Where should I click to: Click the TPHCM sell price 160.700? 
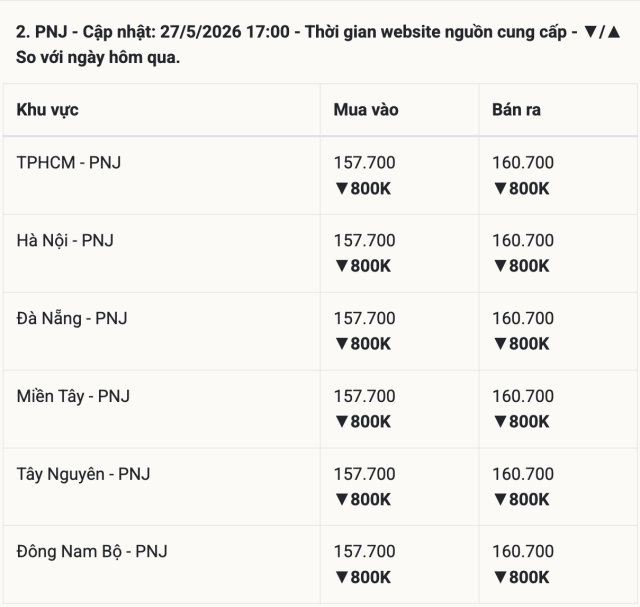click(x=523, y=162)
